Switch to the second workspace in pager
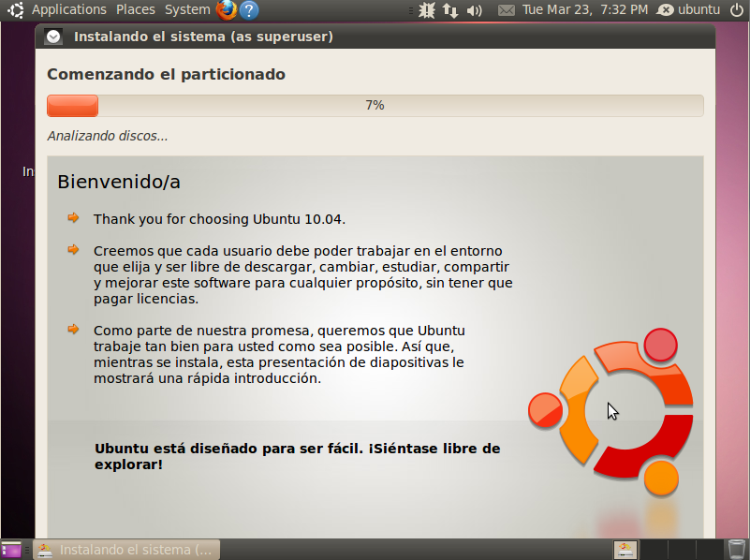750x560 pixels. [x=654, y=550]
